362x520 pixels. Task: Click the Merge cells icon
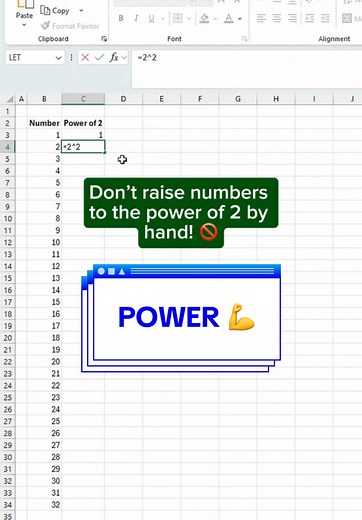(347, 18)
